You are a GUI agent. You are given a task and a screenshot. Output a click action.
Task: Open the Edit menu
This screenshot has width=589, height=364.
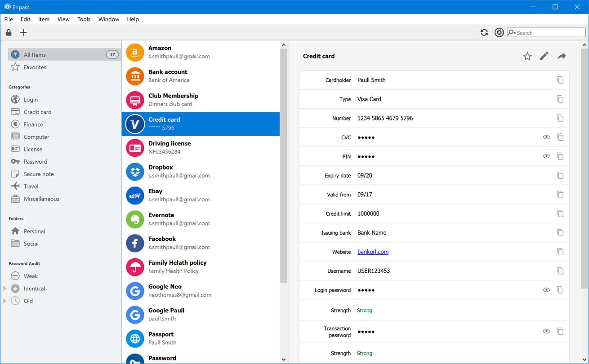(x=26, y=19)
